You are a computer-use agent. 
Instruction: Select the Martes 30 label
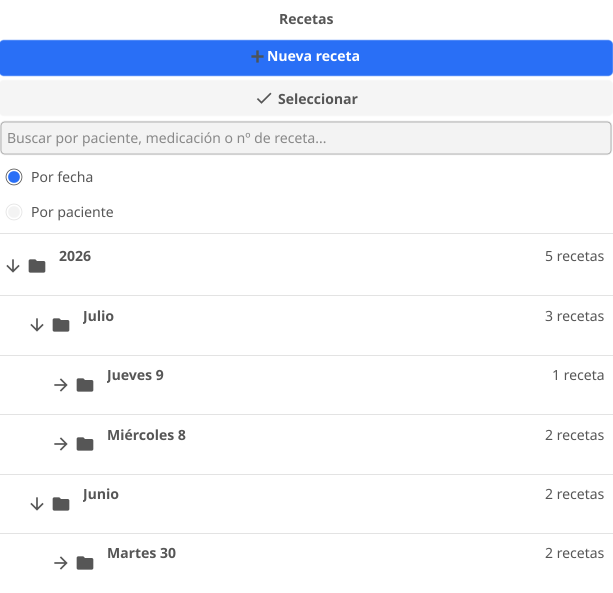142,553
